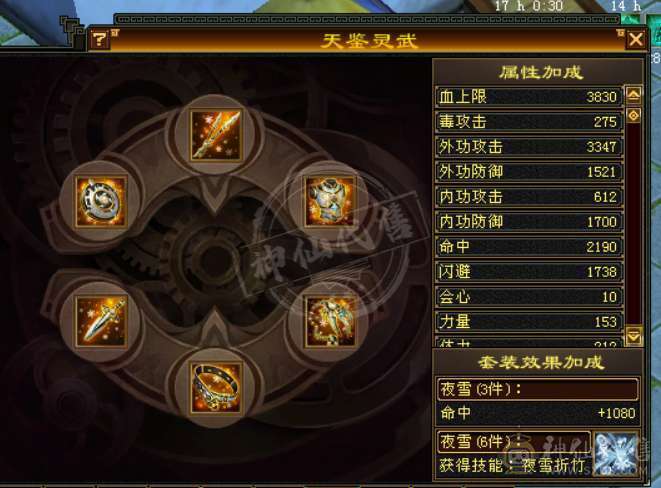Select the 夜雪 (6件) set effect row
The image size is (661, 488).
[513, 441]
